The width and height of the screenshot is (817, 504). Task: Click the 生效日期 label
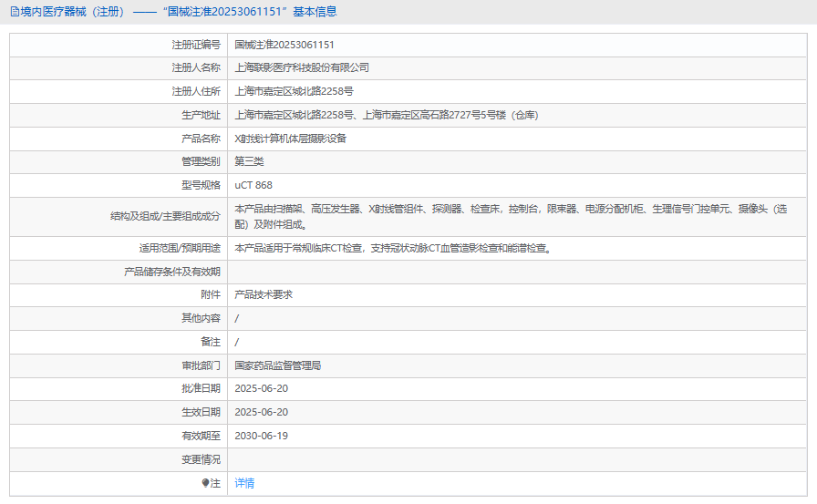coord(202,412)
